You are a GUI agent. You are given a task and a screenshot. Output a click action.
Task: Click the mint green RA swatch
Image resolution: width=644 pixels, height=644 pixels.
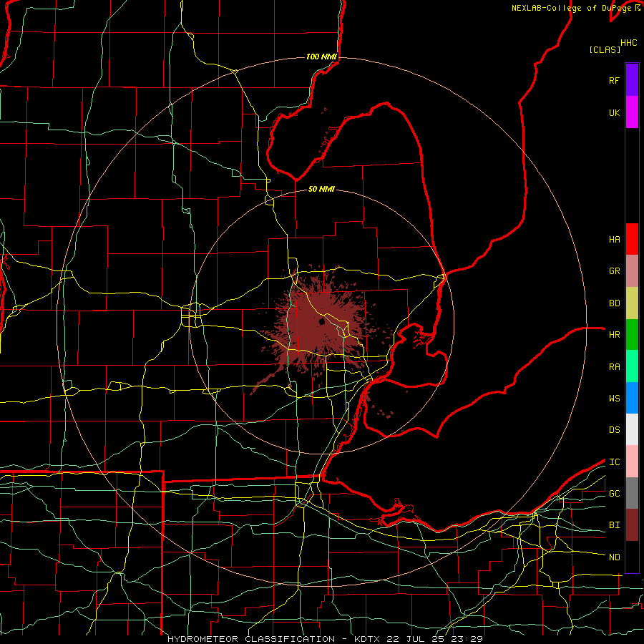click(632, 366)
